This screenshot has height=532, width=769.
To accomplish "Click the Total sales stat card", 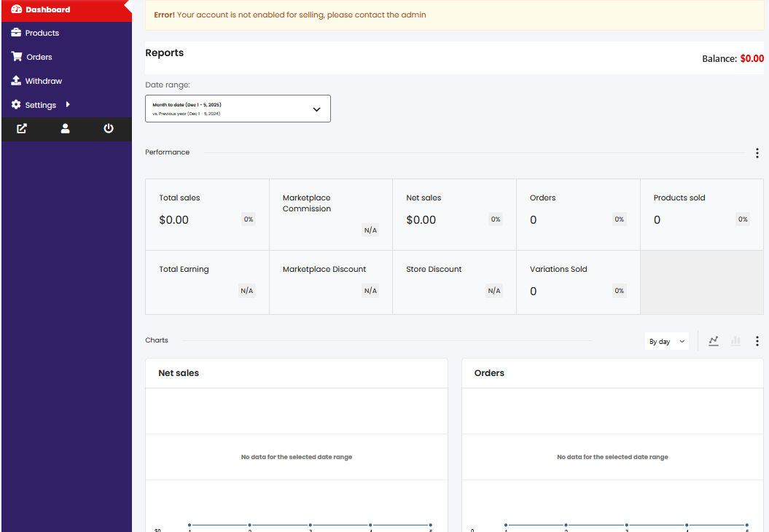I will (207, 214).
